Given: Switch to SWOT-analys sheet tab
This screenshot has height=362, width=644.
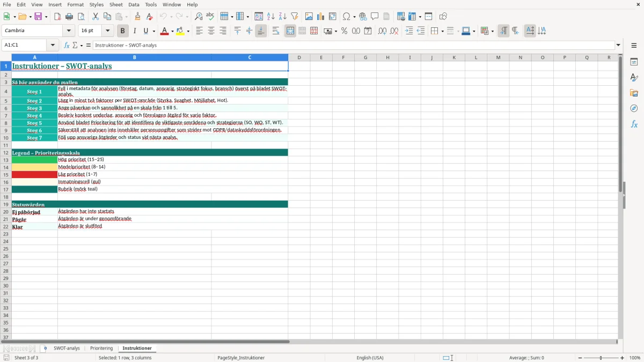Looking at the screenshot, I should pos(67,349).
